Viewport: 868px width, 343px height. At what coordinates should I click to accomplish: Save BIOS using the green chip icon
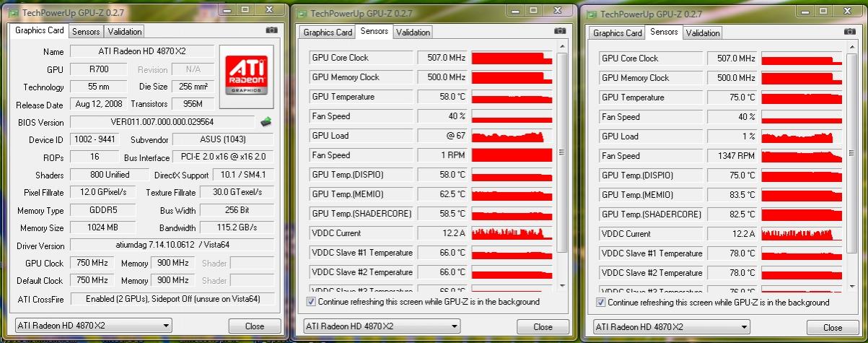tap(266, 122)
